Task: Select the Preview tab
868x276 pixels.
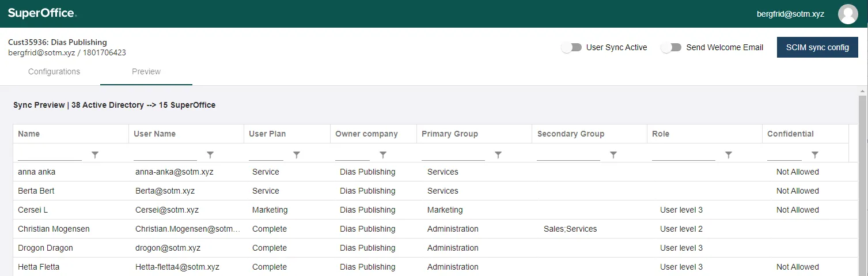Action: click(146, 71)
